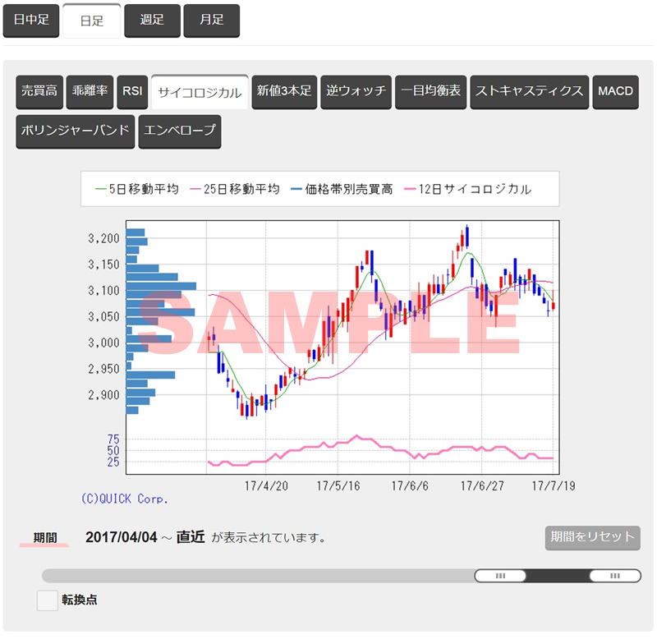Click the 75 psychological scale label

pos(113,439)
